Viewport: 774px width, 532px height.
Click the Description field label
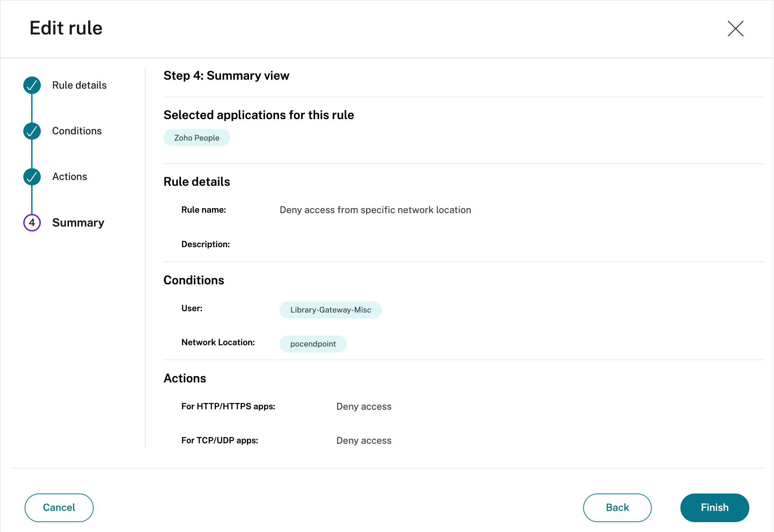click(x=205, y=244)
